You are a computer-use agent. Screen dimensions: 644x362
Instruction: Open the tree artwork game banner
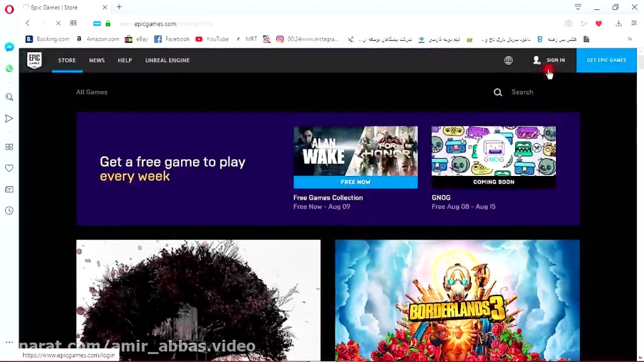198,300
